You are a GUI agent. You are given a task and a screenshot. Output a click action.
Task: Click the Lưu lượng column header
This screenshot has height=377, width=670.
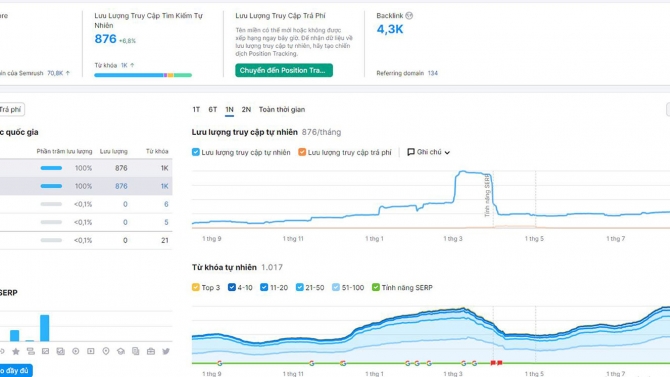[x=114, y=151]
